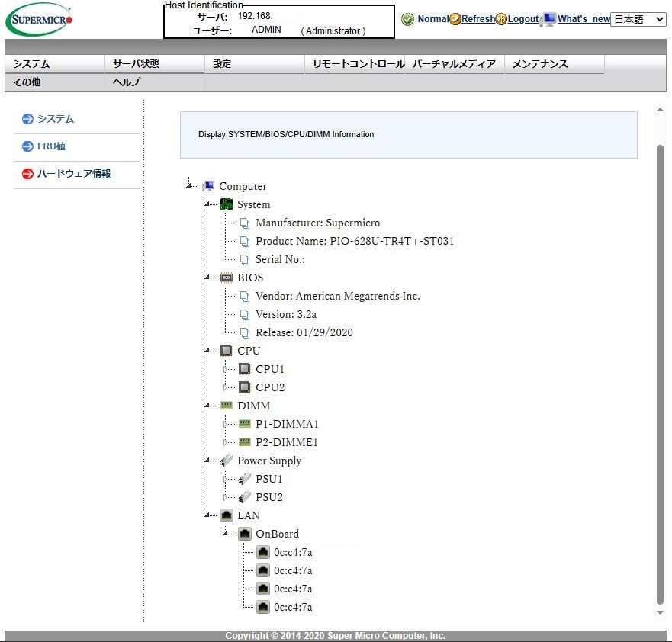Click the monitor icon beside What's new
The width and height of the screenshot is (672, 642).
548,19
